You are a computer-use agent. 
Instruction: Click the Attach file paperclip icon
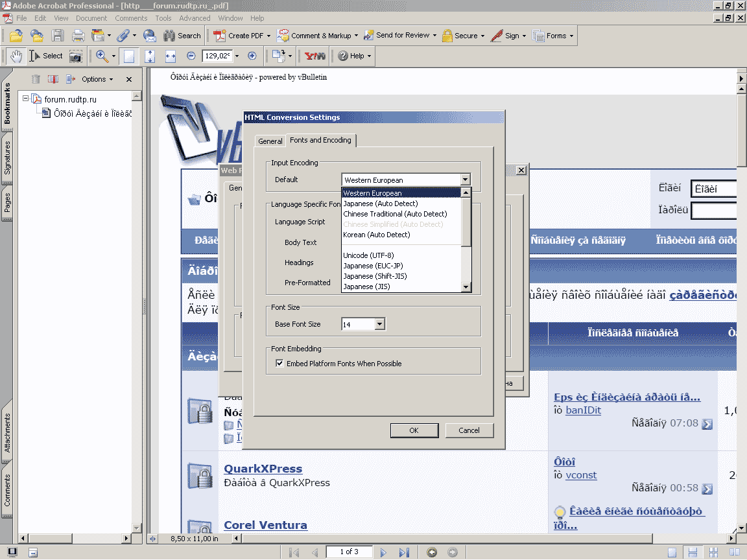123,36
